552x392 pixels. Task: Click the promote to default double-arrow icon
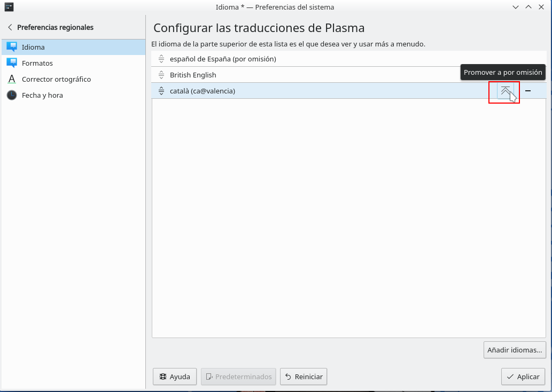(505, 91)
